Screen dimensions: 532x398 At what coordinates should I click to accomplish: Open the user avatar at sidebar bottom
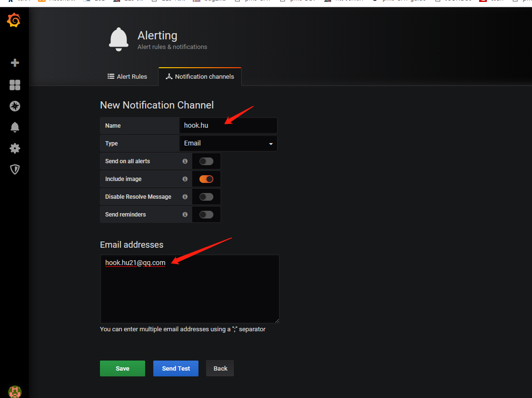[x=14, y=392]
